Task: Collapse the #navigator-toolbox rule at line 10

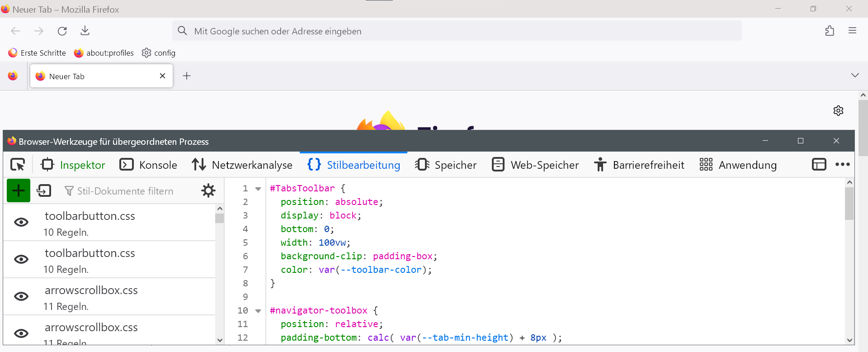Action: [x=258, y=311]
